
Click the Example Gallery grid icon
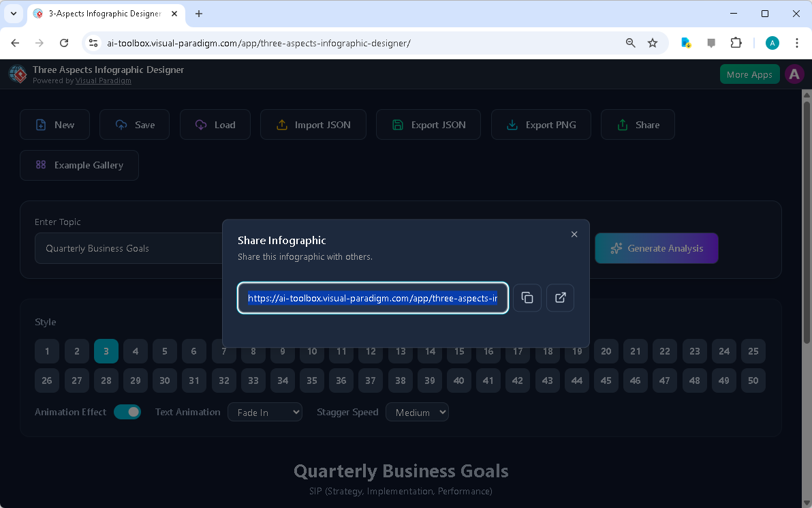(x=40, y=165)
